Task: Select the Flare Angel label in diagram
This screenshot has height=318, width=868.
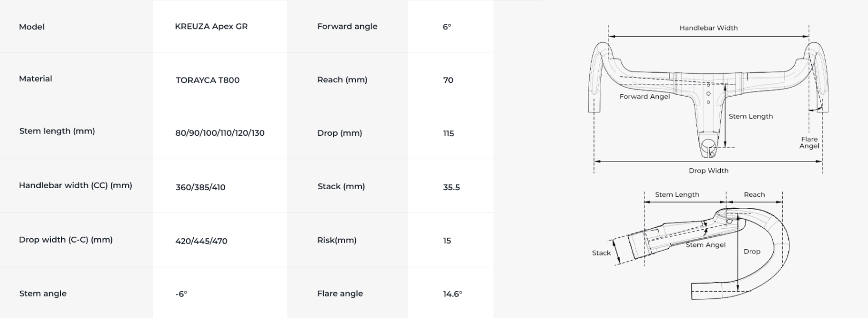Action: (809, 142)
